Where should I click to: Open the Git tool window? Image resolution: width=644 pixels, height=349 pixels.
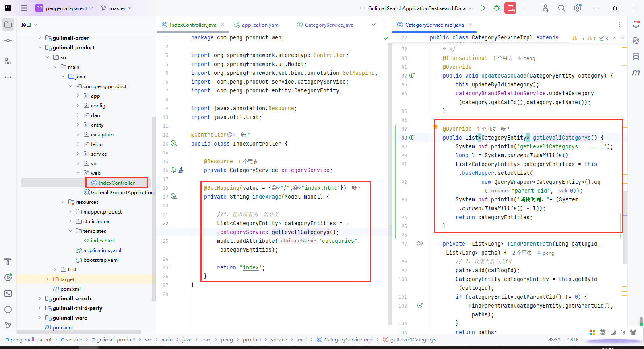click(x=8, y=326)
